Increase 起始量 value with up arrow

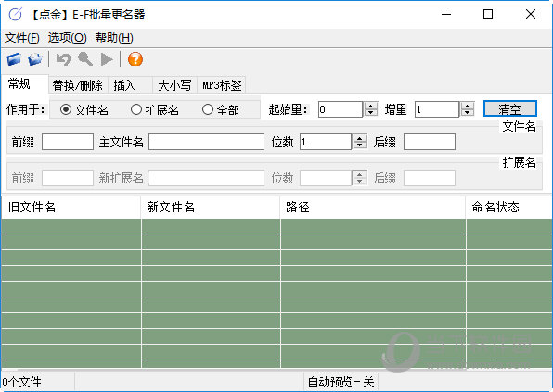[x=370, y=106]
